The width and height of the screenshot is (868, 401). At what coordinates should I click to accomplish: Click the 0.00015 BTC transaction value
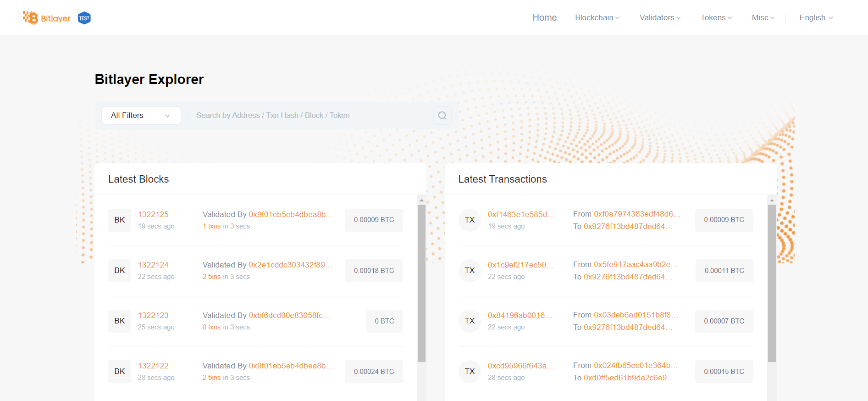click(x=724, y=372)
